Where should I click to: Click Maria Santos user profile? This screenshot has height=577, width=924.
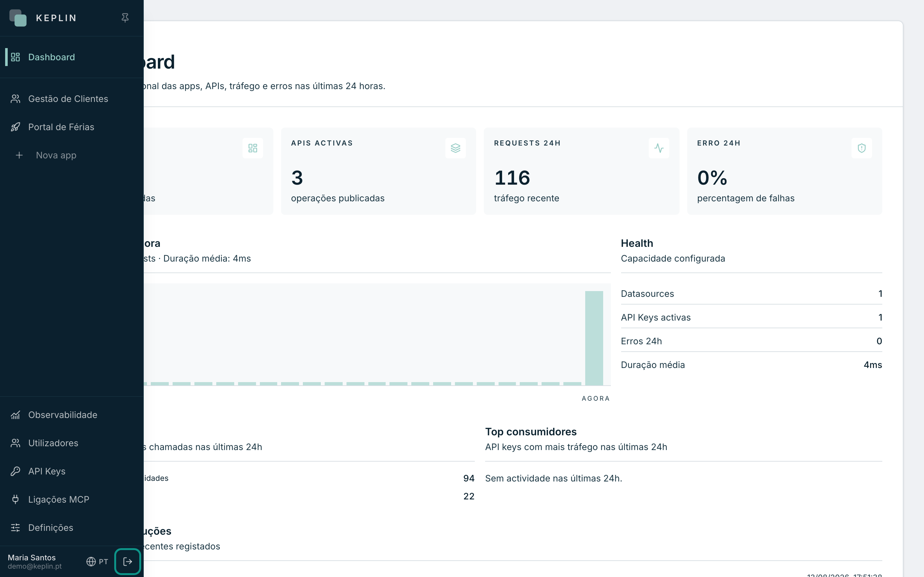[x=35, y=562]
